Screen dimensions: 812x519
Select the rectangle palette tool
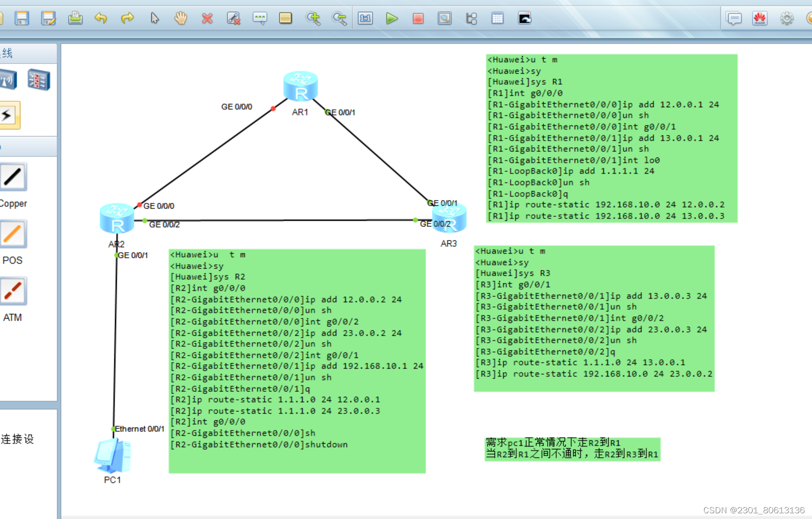pyautogui.click(x=285, y=19)
